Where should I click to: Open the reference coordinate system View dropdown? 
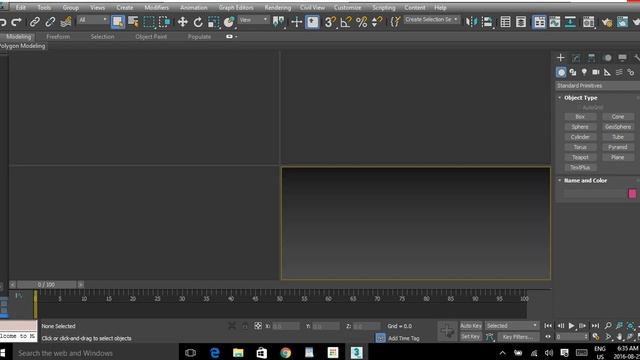[x=253, y=20]
